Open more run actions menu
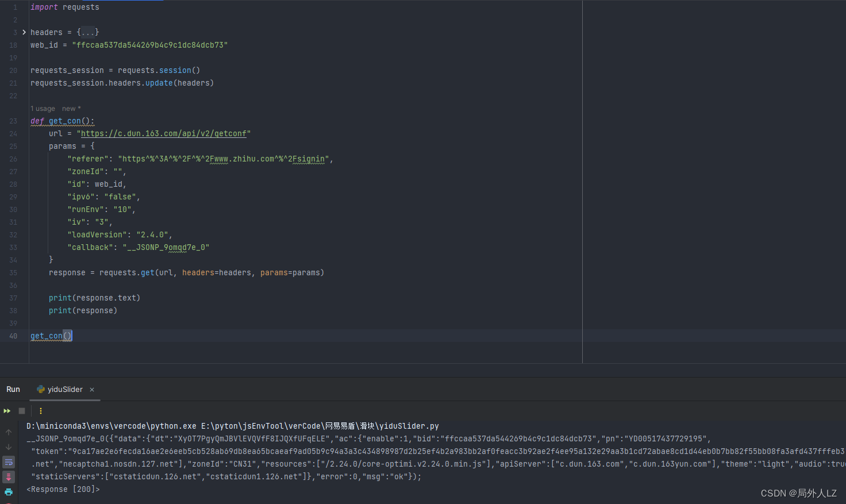Screen dimensions: 846x504 coord(40,411)
